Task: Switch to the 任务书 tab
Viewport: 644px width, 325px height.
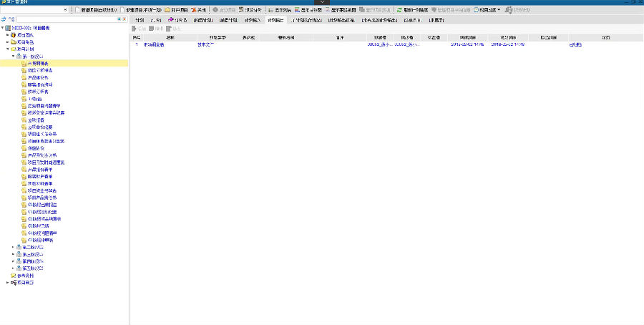Action: (177, 20)
